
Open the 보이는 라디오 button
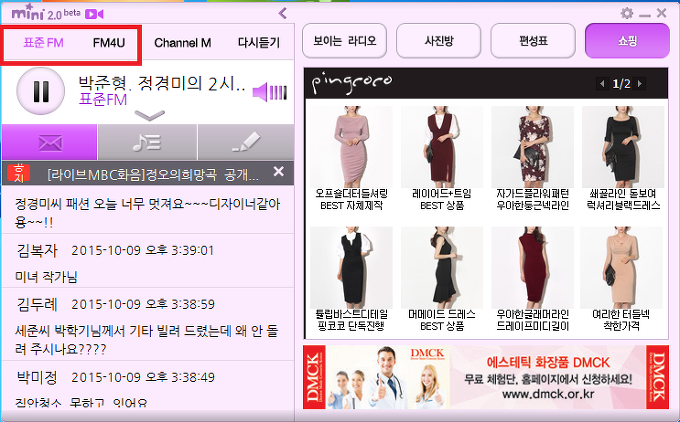coord(344,41)
